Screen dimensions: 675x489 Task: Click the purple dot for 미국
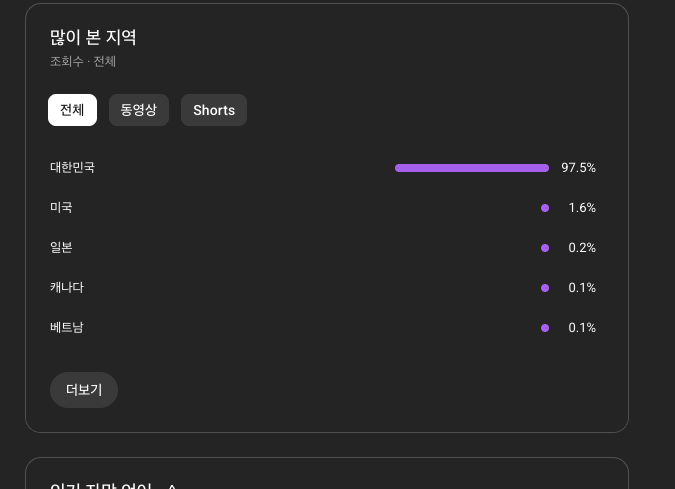[x=545, y=208]
